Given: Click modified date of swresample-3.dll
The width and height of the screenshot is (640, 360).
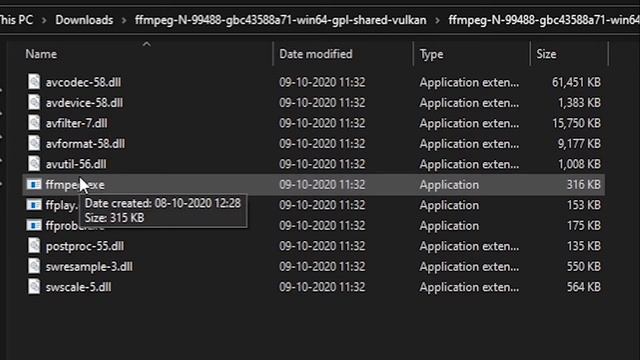Looking at the screenshot, I should pos(322,267).
